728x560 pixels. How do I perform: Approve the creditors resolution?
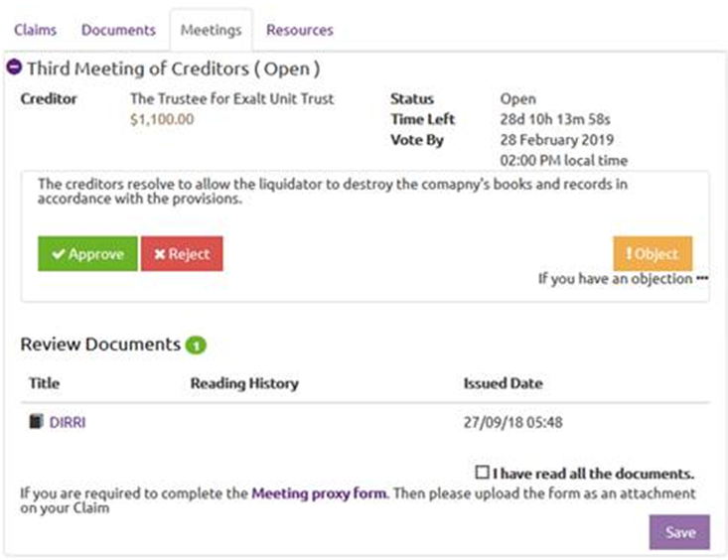pyautogui.click(x=87, y=253)
